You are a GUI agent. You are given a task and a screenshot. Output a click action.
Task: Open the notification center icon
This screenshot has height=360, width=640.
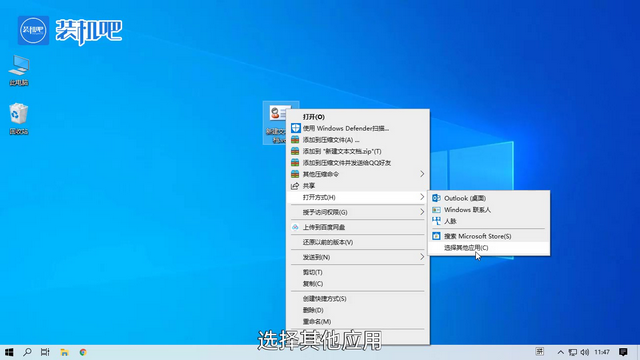[x=623, y=352]
